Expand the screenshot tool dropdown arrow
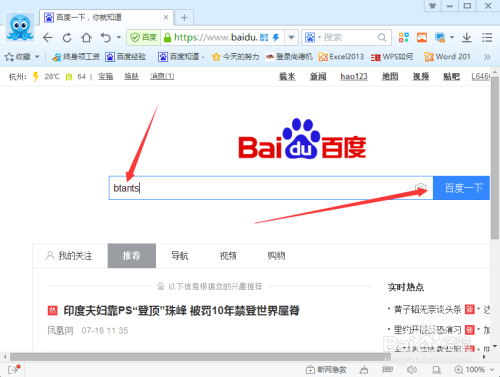The height and width of the screenshot is (377, 500). pos(452,37)
